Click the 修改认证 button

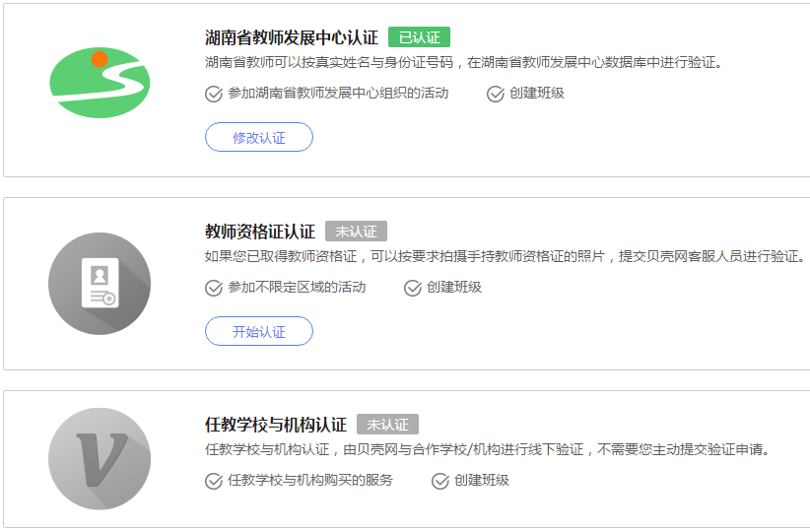(x=259, y=137)
